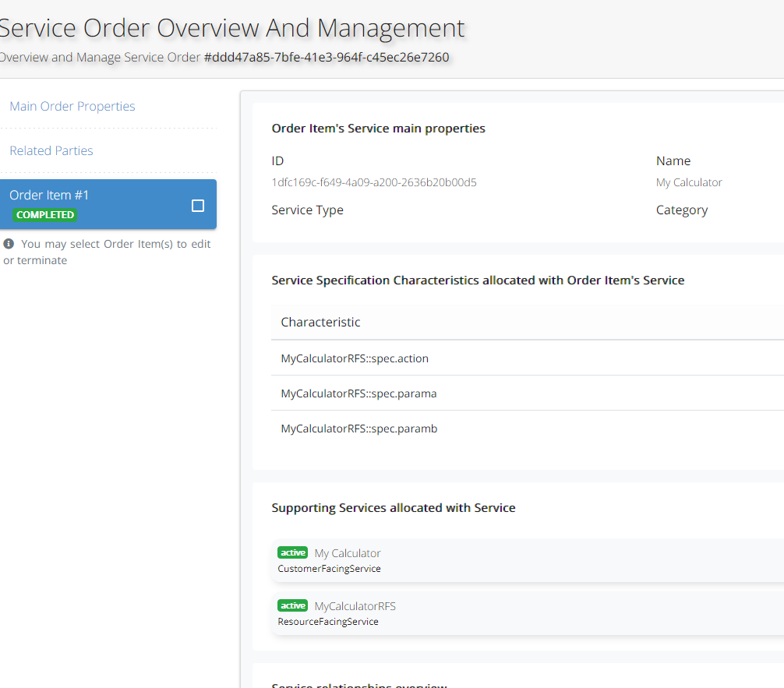Image resolution: width=784 pixels, height=688 pixels.
Task: Open My Calculator supporting service
Action: pos(348,553)
